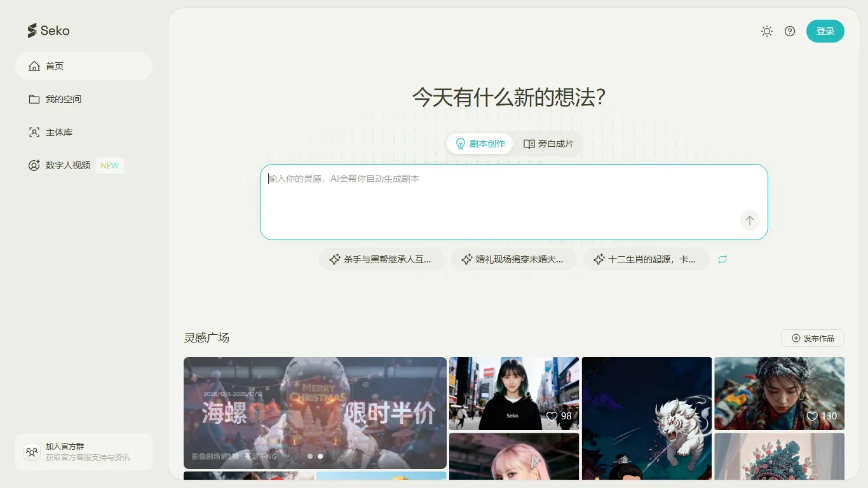Screen dimensions: 868x488
Task: Open the 主体库 character library icon
Action: 34,132
